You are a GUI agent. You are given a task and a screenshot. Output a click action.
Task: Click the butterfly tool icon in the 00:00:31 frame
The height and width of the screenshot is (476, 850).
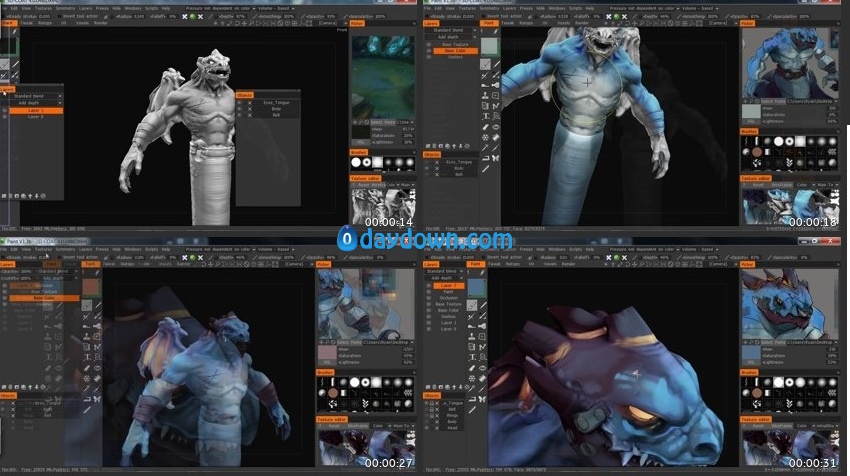(482, 399)
